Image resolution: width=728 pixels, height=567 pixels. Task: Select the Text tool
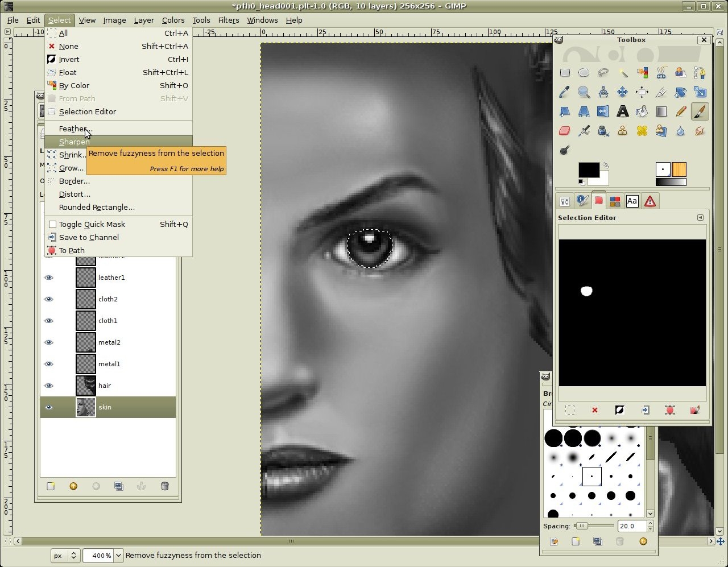tap(623, 111)
